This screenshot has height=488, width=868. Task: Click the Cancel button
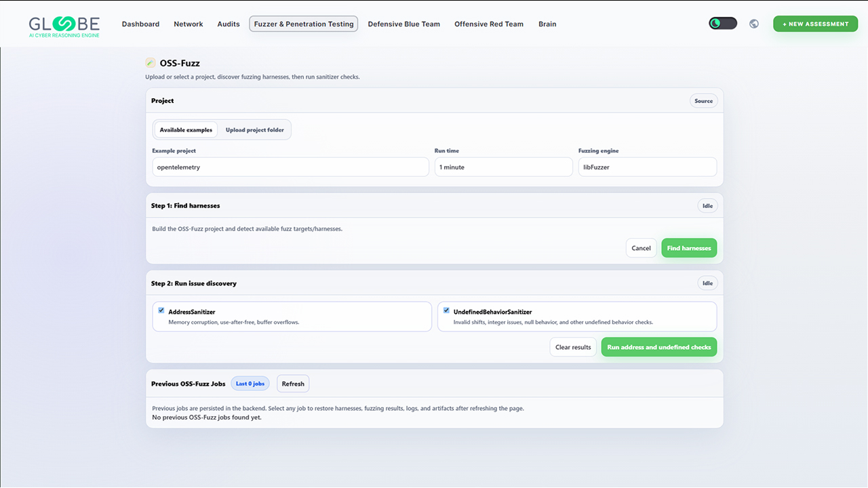641,248
